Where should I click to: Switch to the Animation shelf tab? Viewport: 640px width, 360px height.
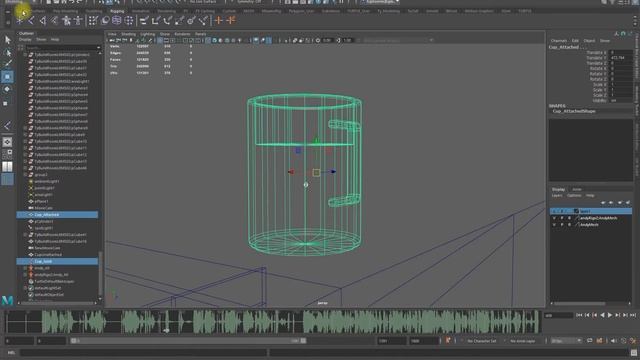[x=141, y=11]
